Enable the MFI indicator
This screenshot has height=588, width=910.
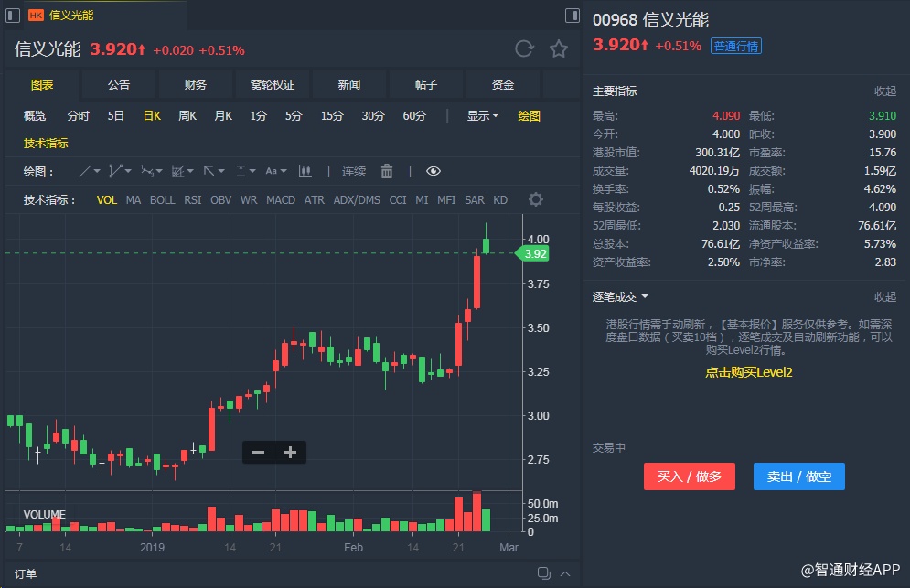click(x=446, y=200)
